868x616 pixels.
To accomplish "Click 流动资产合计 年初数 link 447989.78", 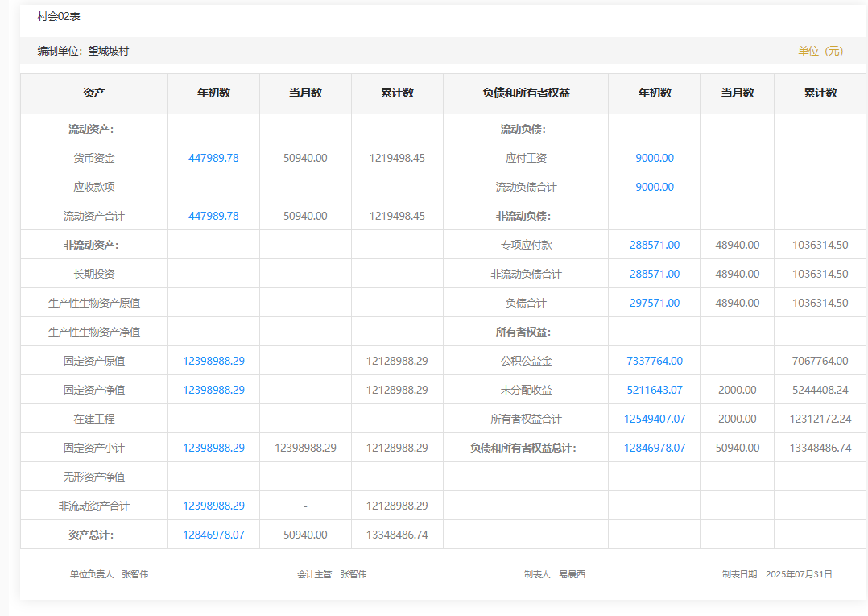I will coord(213,216).
